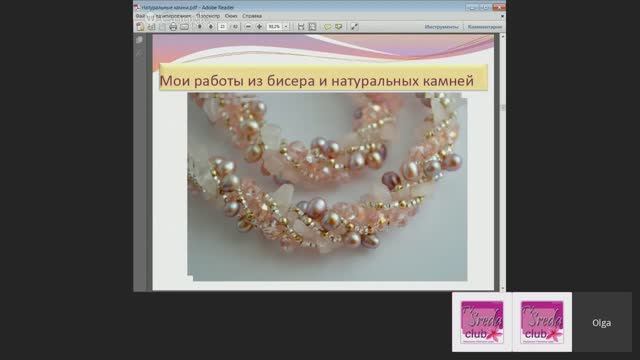640x360 pixels.
Task: Maximize the Adobe Reader window
Action: (485, 7)
